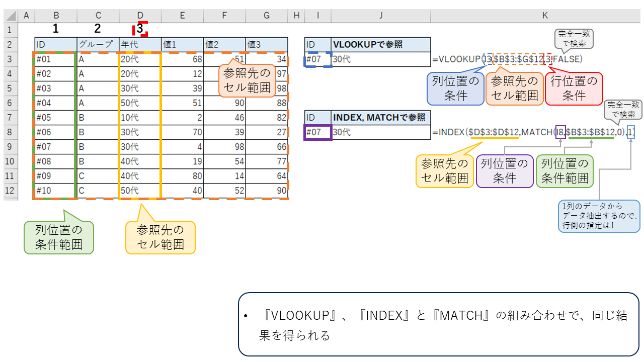Image resolution: width=644 pixels, height=362 pixels.
Task: Click row 7 header
Action: click(x=9, y=118)
